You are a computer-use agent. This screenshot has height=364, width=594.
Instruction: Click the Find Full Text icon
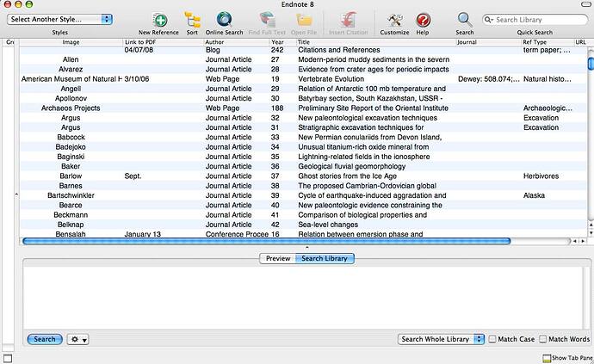click(x=268, y=20)
